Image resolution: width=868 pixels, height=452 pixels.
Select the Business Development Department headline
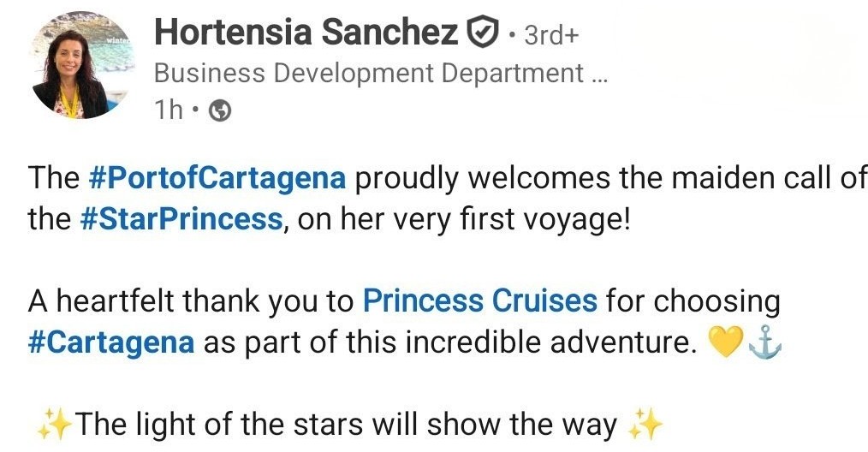[369, 74]
